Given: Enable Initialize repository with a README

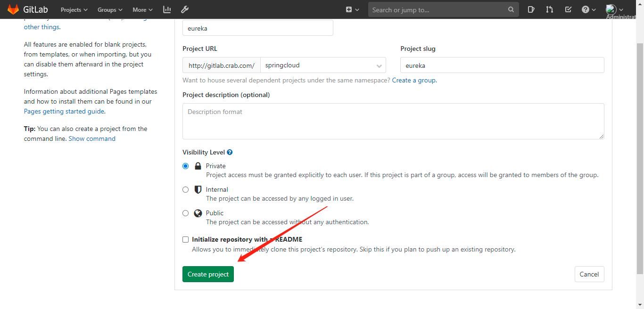Looking at the screenshot, I should click(185, 239).
